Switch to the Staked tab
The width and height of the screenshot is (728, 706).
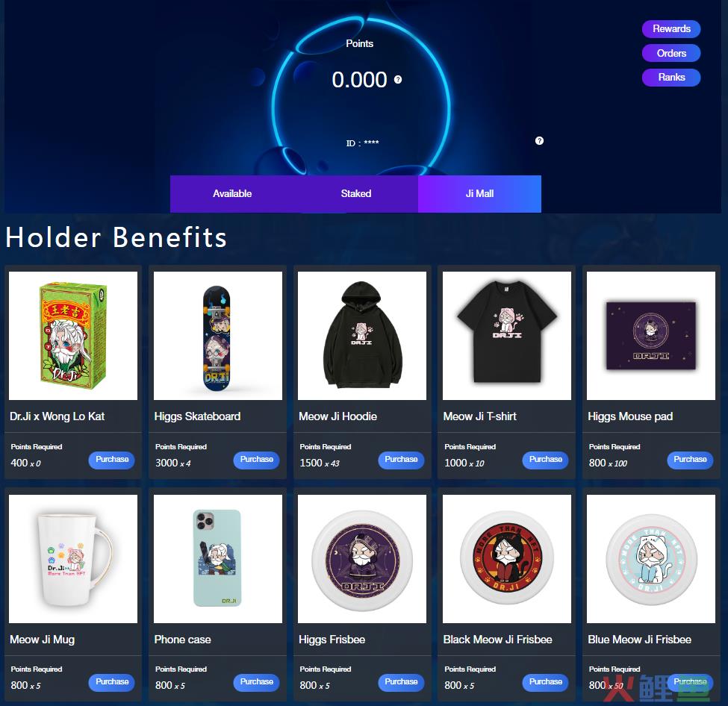pos(356,193)
